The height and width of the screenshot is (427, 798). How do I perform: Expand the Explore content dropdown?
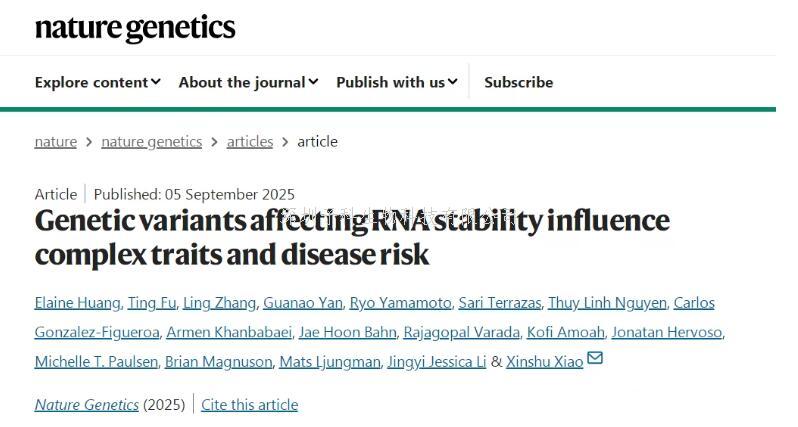pyautogui.click(x=97, y=82)
